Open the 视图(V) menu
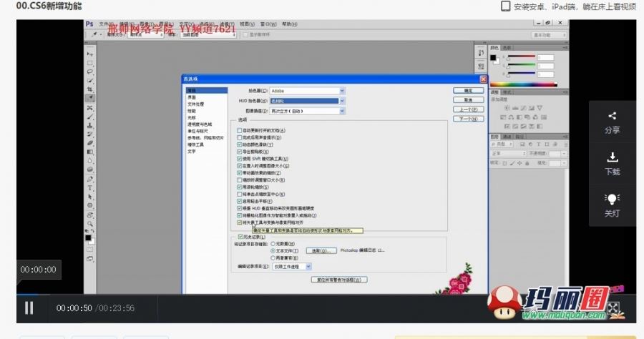The width and height of the screenshot is (644, 339). coord(248,24)
